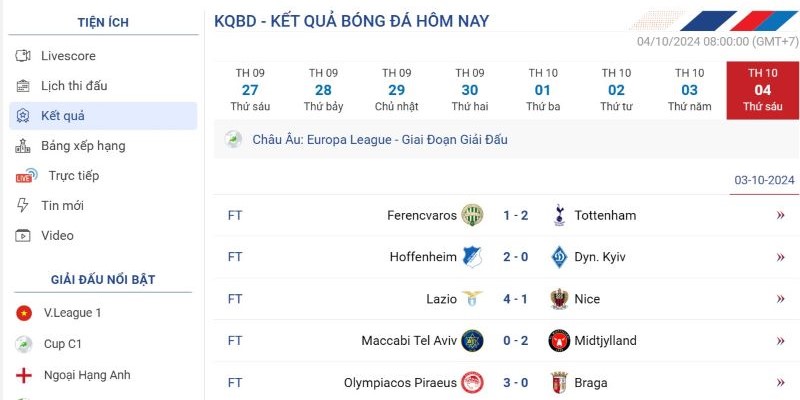Open Livescore from the sidebar
The height and width of the screenshot is (400, 800).
pos(68,56)
